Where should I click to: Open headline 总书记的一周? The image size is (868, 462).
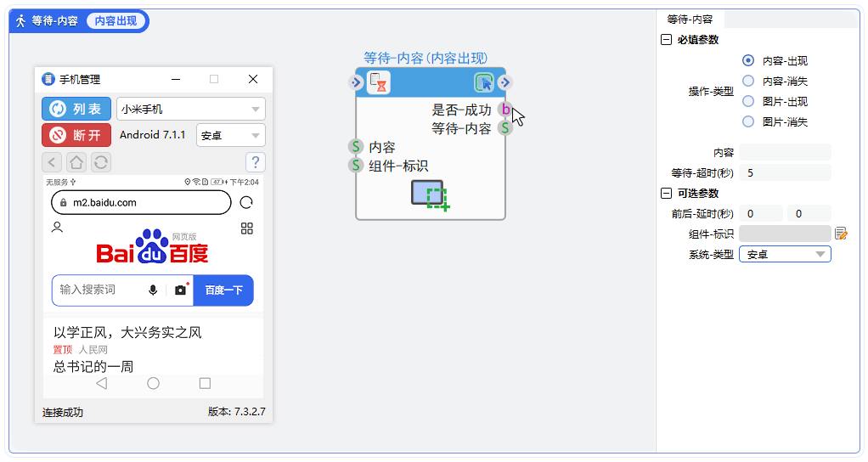pos(93,367)
